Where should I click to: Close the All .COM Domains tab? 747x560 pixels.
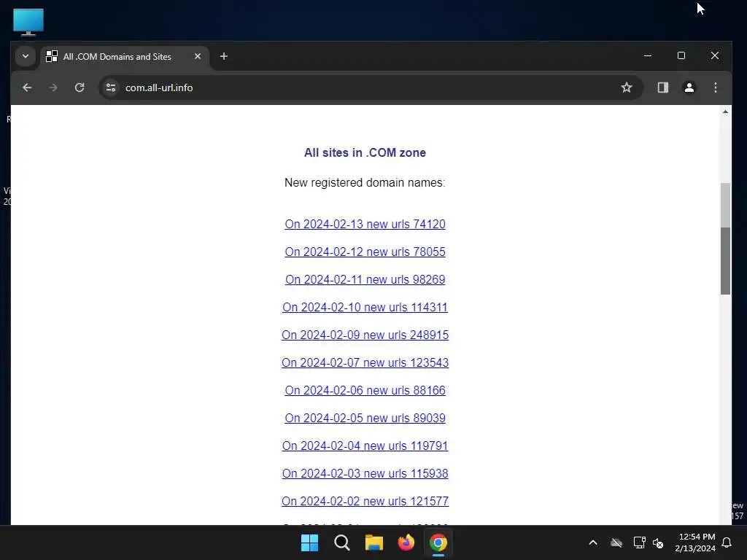197,56
